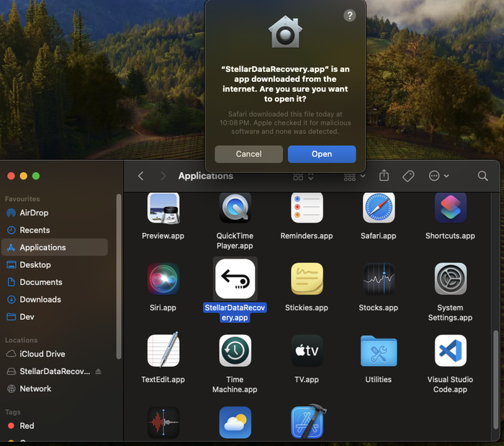The image size is (504, 446).
Task: Click the Finder window's yellow minimize button
Action: [x=24, y=176]
